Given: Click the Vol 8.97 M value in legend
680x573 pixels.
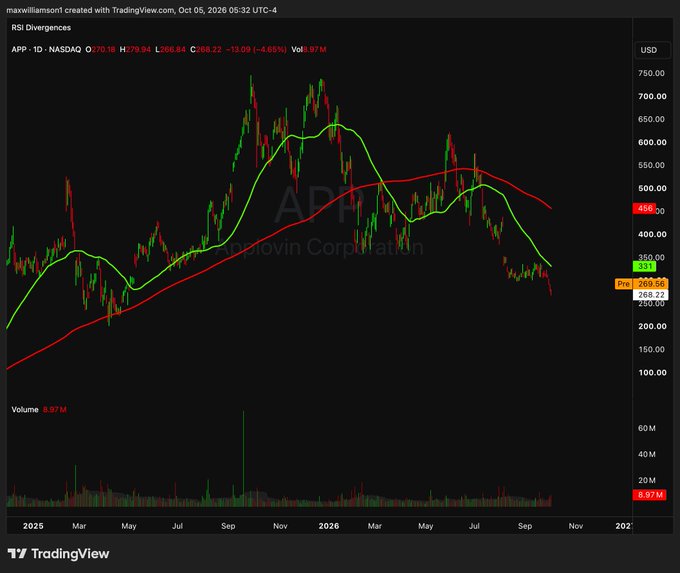Looking at the screenshot, I should click(308, 49).
